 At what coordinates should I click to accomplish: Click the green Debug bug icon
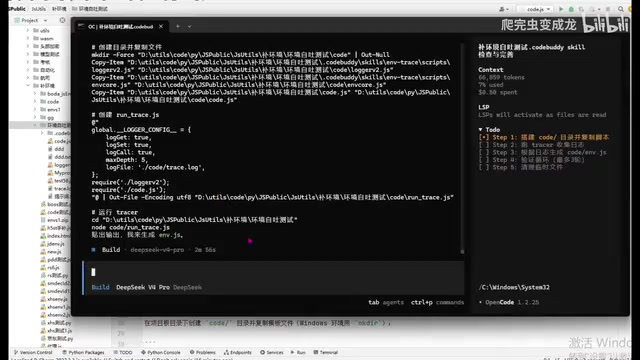click(571, 9)
